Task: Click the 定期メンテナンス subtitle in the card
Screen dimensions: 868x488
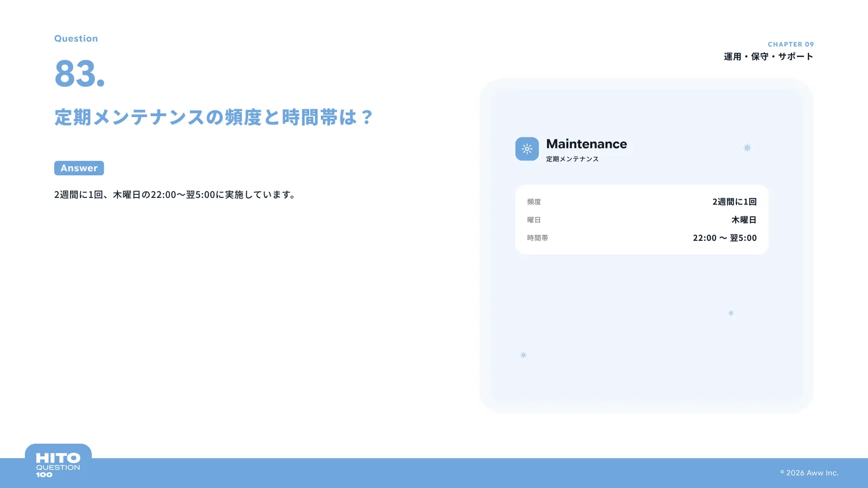Action: point(572,159)
